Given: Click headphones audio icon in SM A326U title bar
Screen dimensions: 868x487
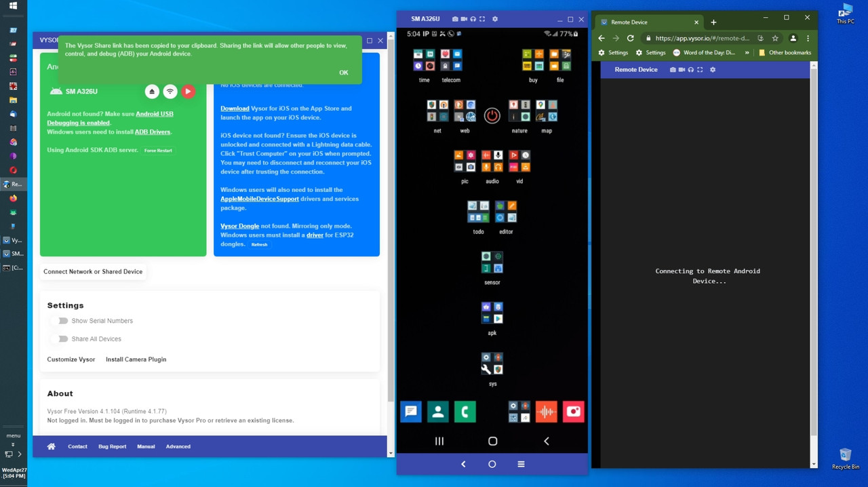Looking at the screenshot, I should [473, 19].
